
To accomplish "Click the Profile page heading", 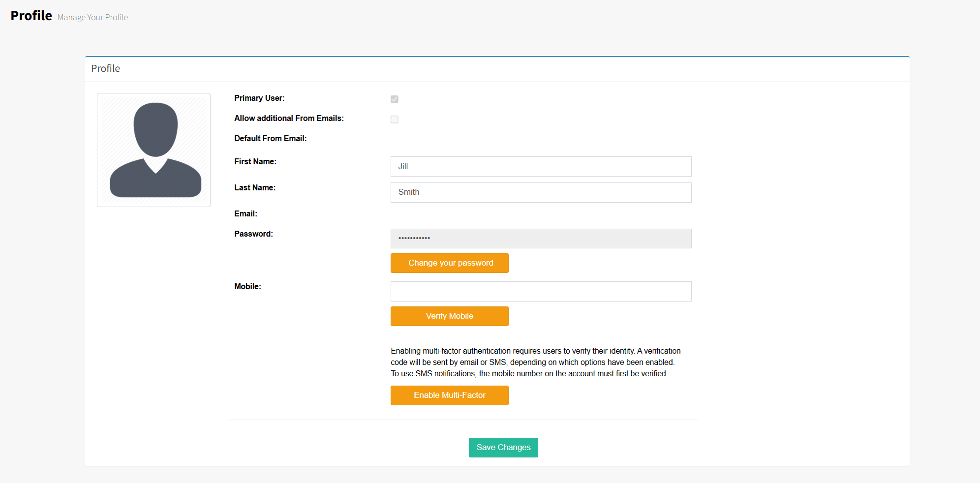I will coord(31,16).
